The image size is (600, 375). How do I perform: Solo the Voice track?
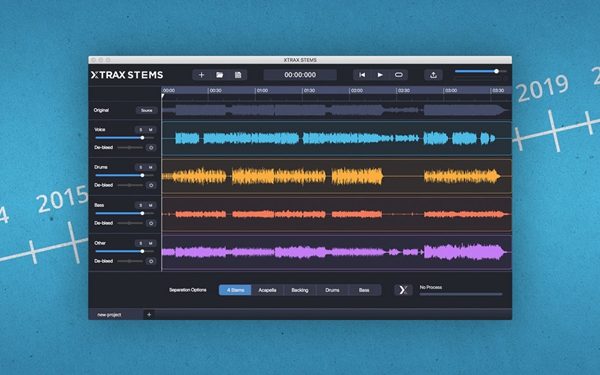coord(140,130)
